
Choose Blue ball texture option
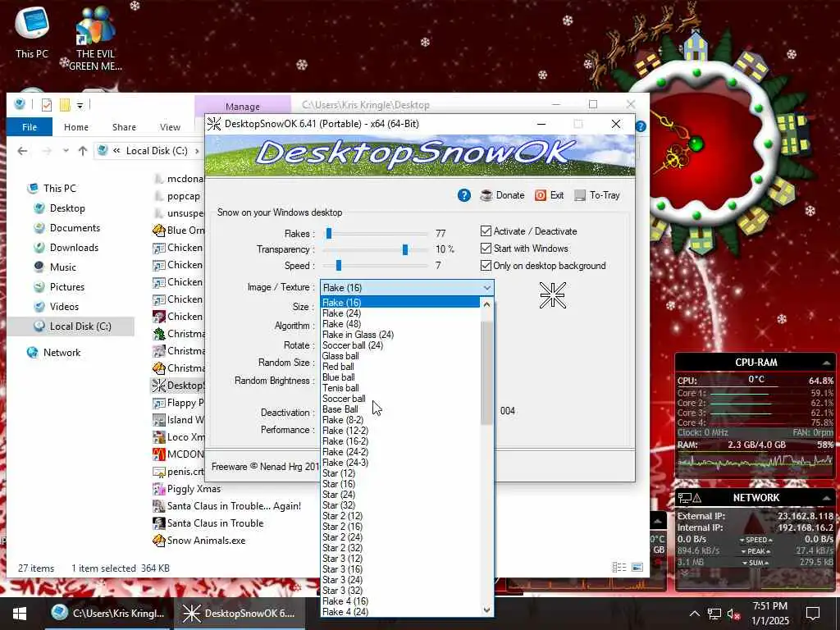pyautogui.click(x=399, y=377)
